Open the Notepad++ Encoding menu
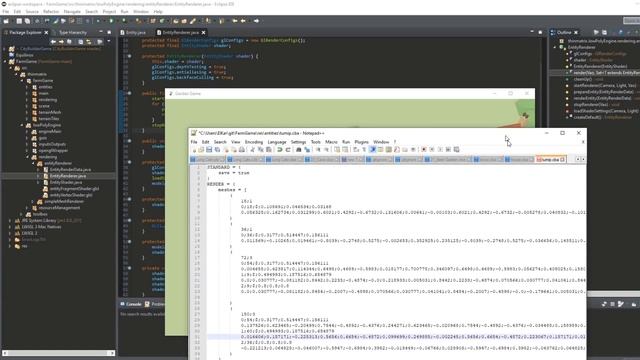Image resolution: width=640 pixels, height=360 pixels. (x=254, y=142)
